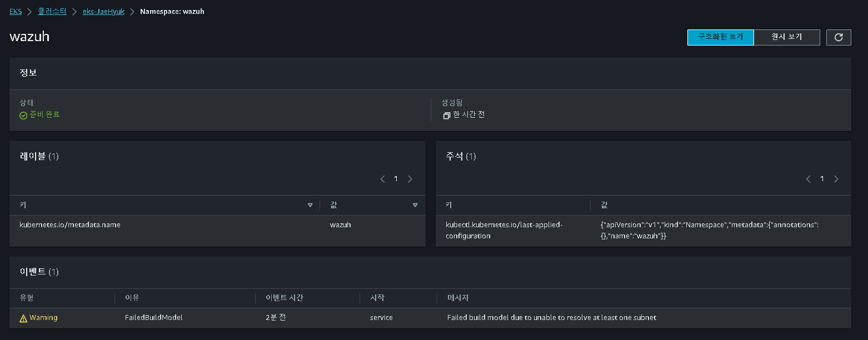The width and height of the screenshot is (868, 340).
Task: Click the Namespace: wazuh breadcrumb text
Action: coord(172,11)
